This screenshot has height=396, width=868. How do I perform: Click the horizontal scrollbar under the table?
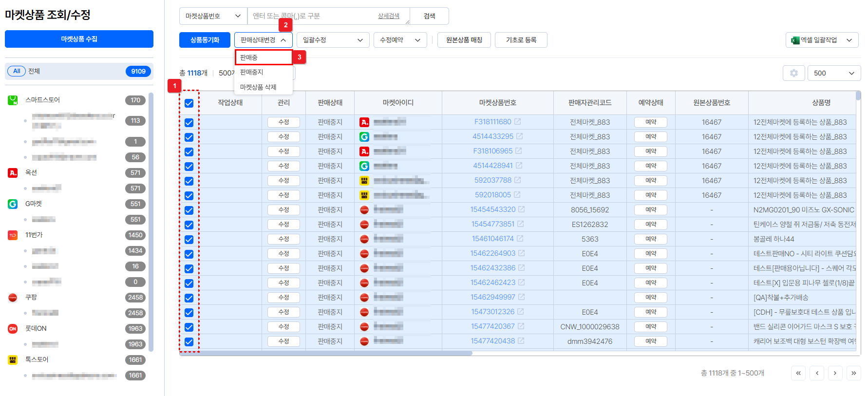tap(326, 353)
